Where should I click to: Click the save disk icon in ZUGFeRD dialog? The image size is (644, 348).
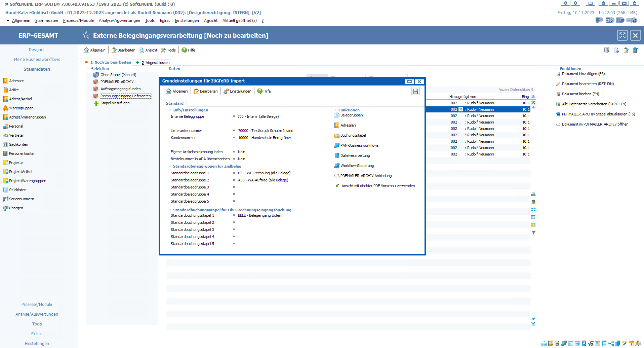point(416,91)
